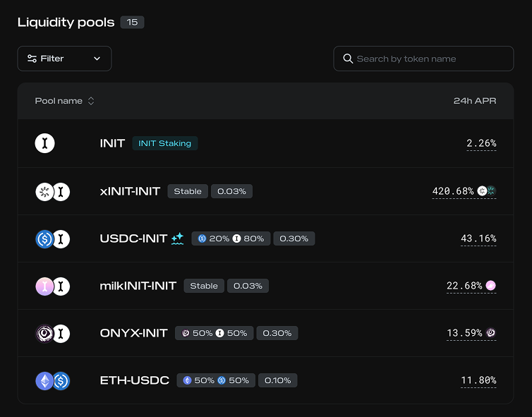Click the 43.16% APR value

478,239
